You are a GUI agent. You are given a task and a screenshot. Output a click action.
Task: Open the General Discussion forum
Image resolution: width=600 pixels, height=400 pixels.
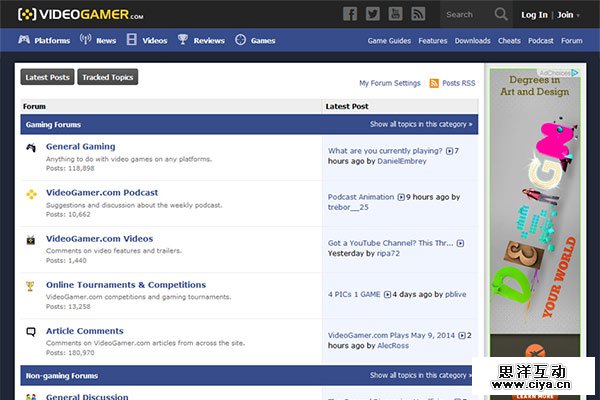(x=87, y=396)
